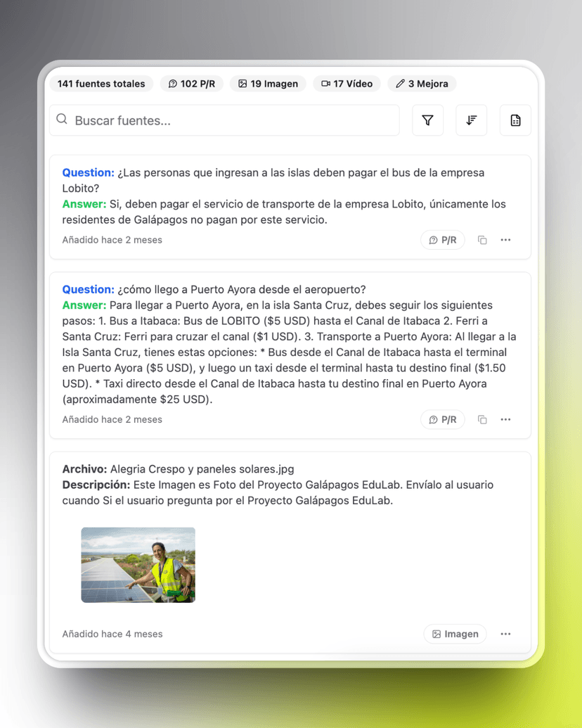Screen dimensions: 582x728
Task: Select the 3 Mejora filter chip
Action: pos(422,84)
